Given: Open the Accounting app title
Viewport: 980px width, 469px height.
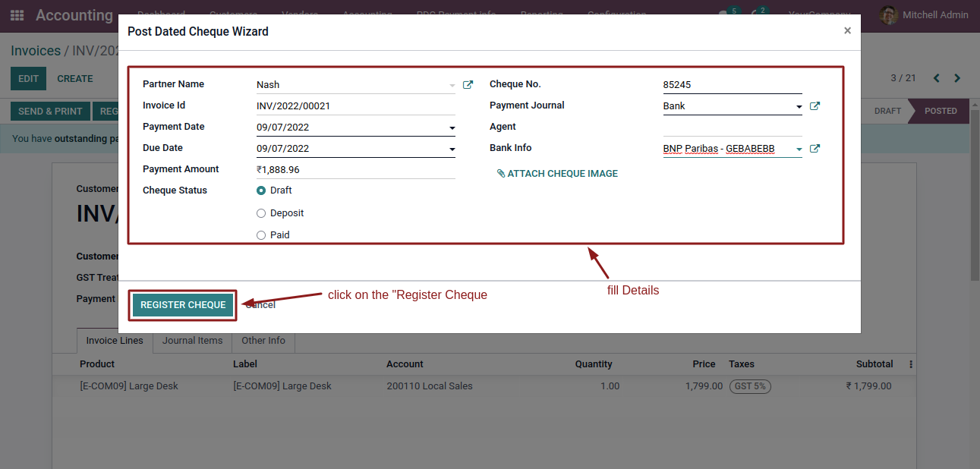Looking at the screenshot, I should tap(74, 15).
